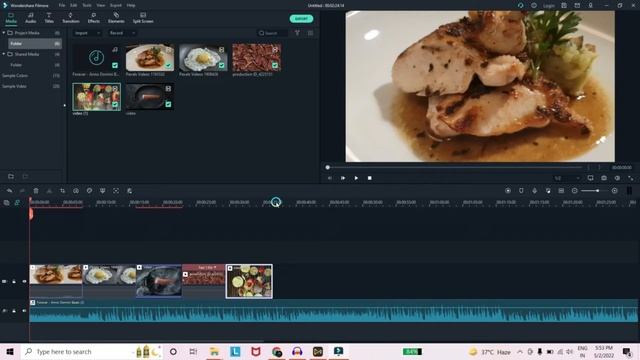Lock the audio track
The image size is (640, 360).
point(14,311)
